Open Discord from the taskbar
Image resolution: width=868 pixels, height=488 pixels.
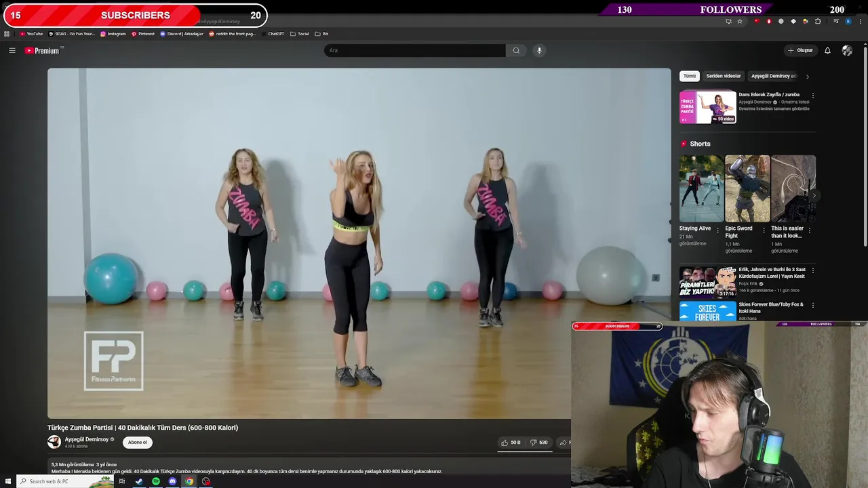[x=172, y=481]
